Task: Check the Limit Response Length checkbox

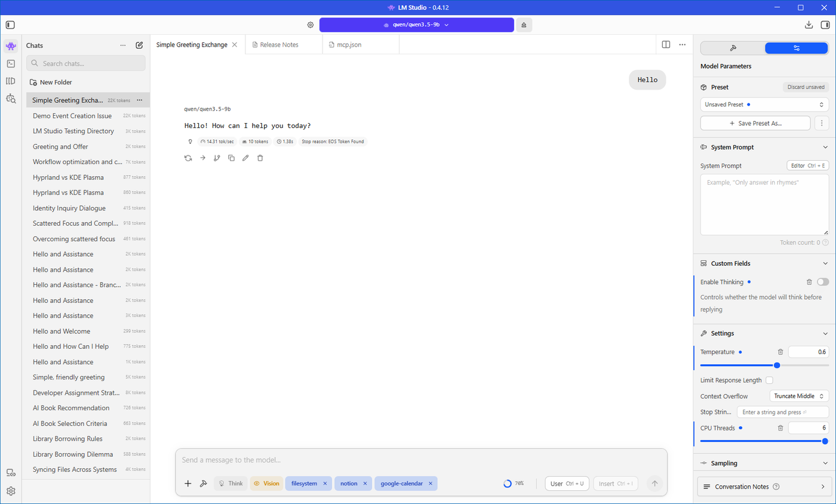Action: pos(769,380)
